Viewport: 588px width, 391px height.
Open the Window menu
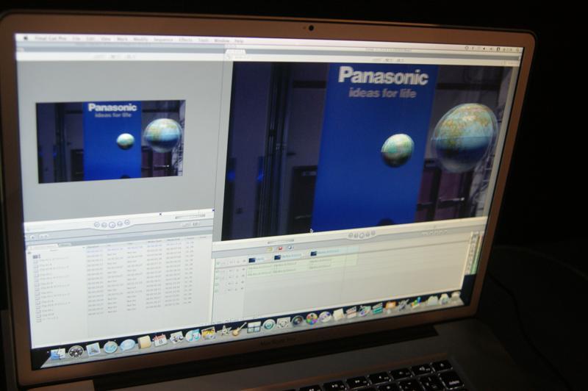[x=222, y=40]
